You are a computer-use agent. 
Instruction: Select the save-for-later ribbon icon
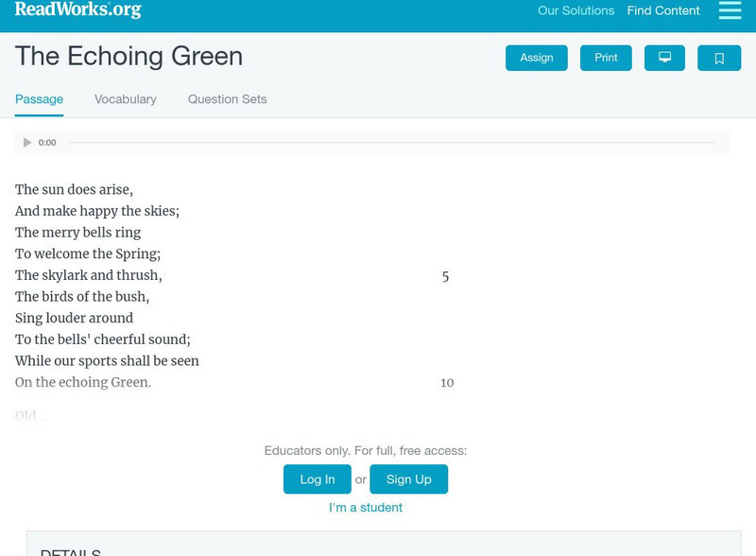pos(719,58)
